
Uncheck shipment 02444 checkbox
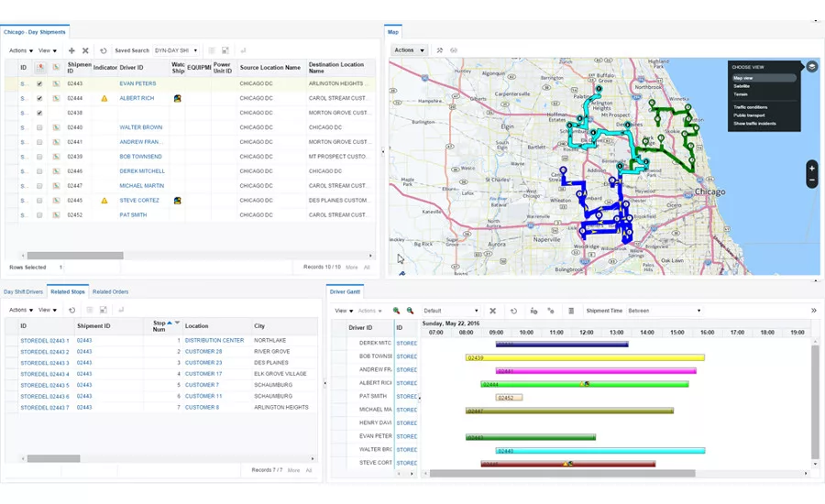(x=39, y=98)
